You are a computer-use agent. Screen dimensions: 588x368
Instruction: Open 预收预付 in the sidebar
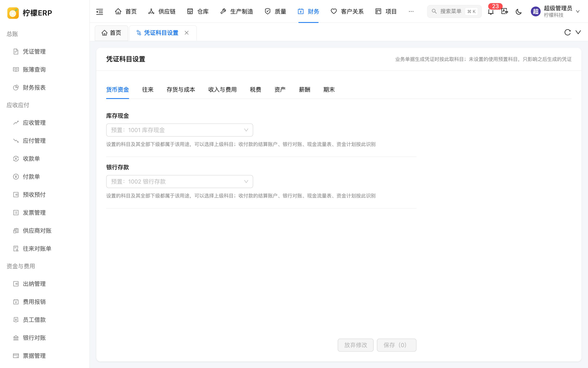(x=45, y=195)
